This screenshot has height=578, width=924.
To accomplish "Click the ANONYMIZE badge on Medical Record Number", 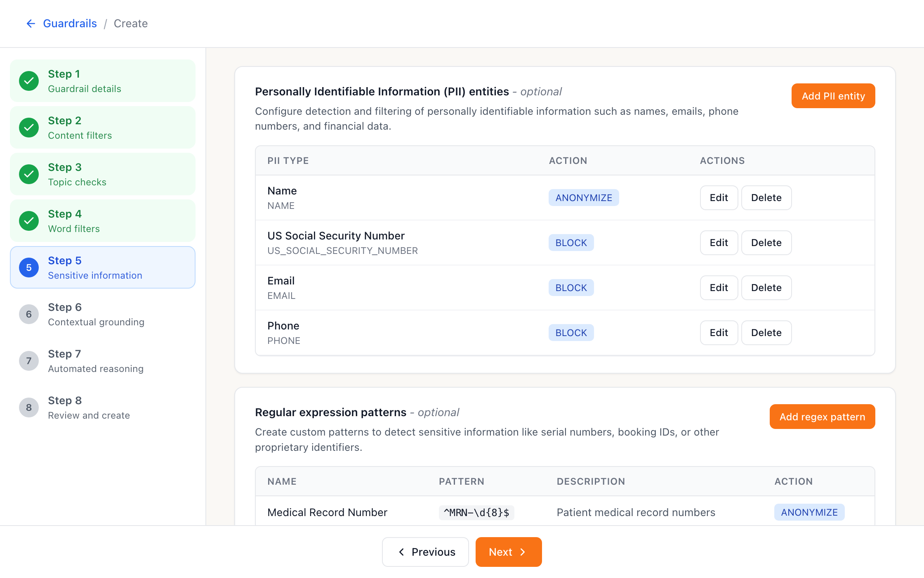I will pos(809,512).
